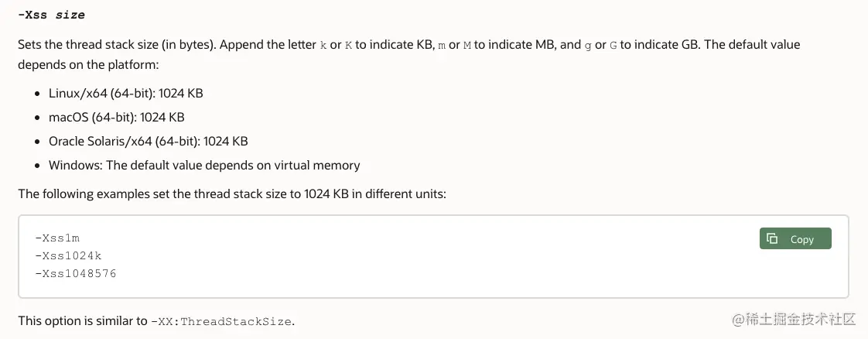Click the uppercase G inline code letter
This screenshot has width=868, height=339.
click(613, 45)
